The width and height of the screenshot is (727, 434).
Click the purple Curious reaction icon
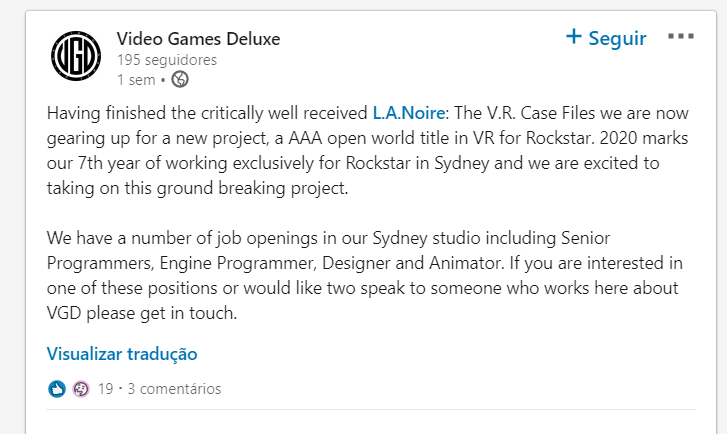[80, 388]
